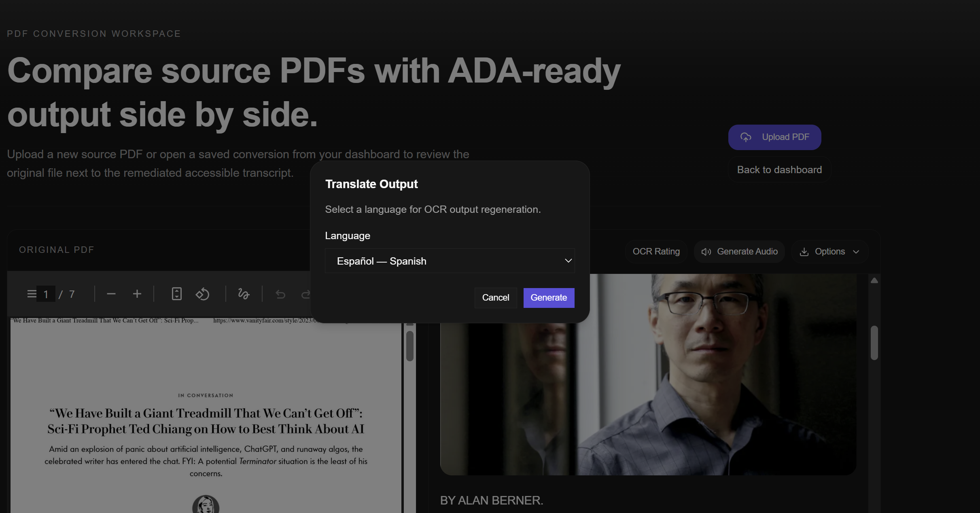Click the fit-to-page icon
The height and width of the screenshot is (513, 980).
(176, 294)
